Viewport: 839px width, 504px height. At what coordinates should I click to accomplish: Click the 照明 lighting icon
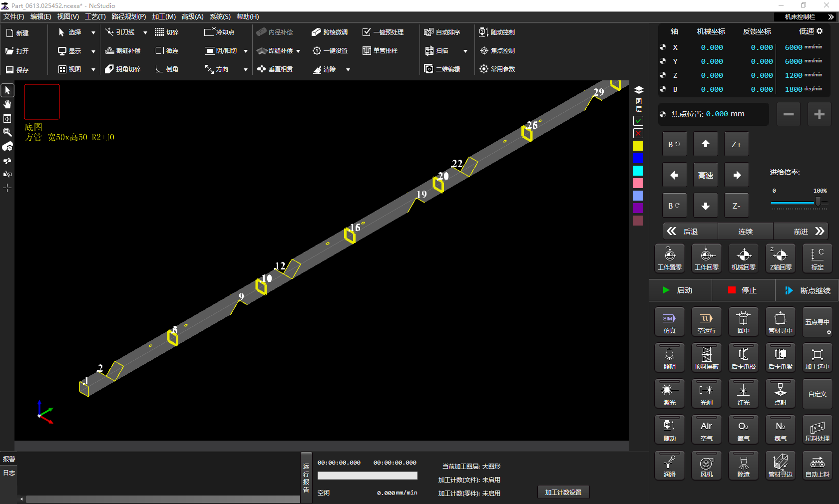point(669,358)
